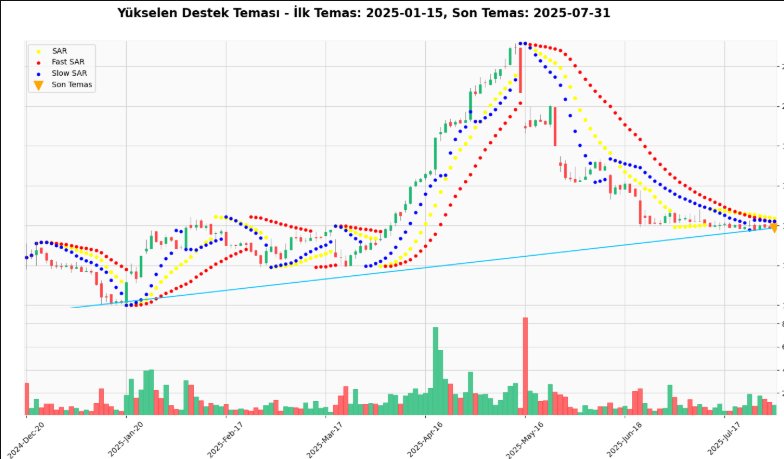The height and width of the screenshot is (459, 784).
Task: Select the 'SAR' legend label
Action: point(60,51)
